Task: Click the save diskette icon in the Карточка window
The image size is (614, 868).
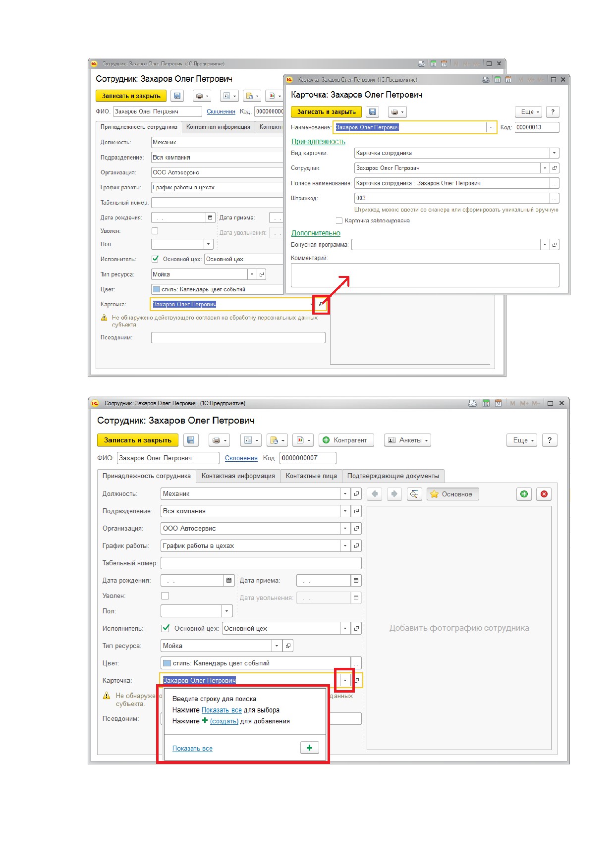Action: pos(373,112)
